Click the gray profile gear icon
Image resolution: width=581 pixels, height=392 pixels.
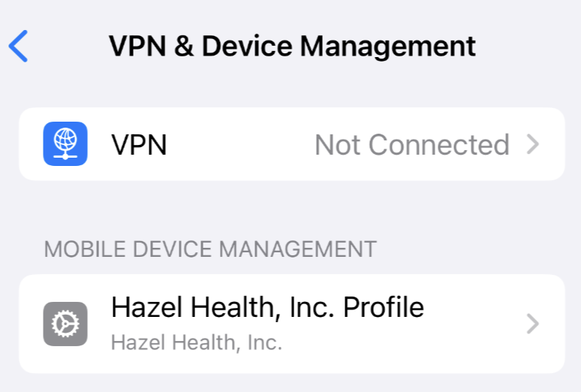65,324
